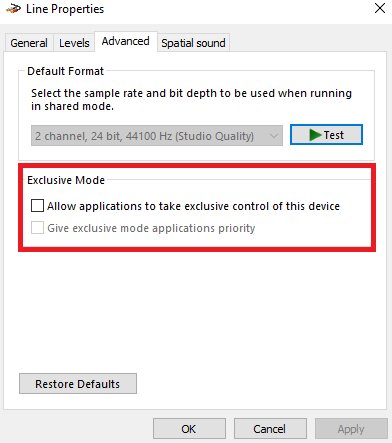This screenshot has height=443, width=392.
Task: Click the Cancel button
Action: coord(270,429)
